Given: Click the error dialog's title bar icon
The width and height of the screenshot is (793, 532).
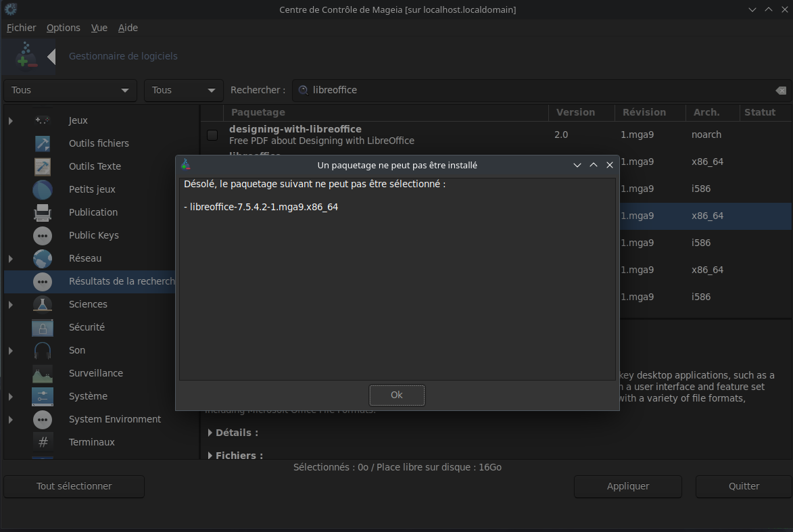Looking at the screenshot, I should pyautogui.click(x=186, y=165).
